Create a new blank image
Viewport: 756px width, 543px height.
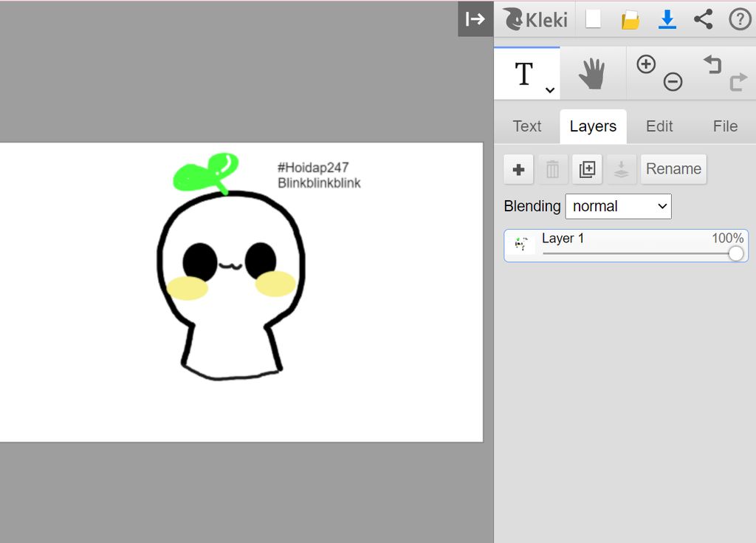click(x=593, y=19)
